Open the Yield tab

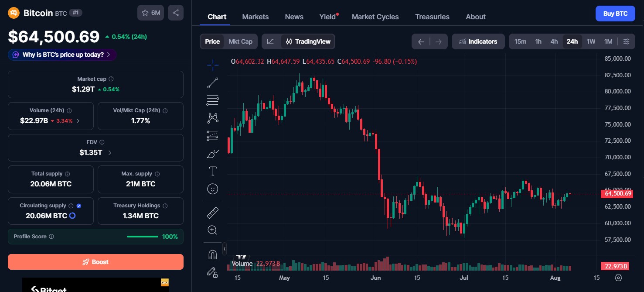328,17
